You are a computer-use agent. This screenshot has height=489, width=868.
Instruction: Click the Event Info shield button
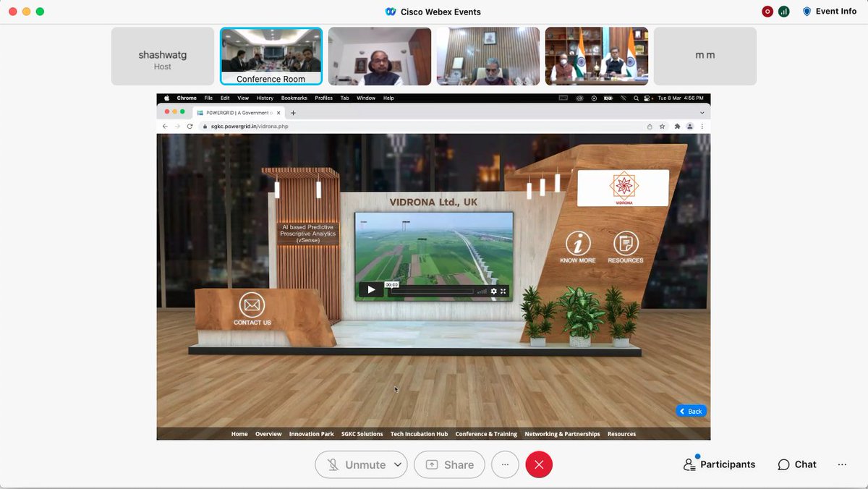click(829, 12)
